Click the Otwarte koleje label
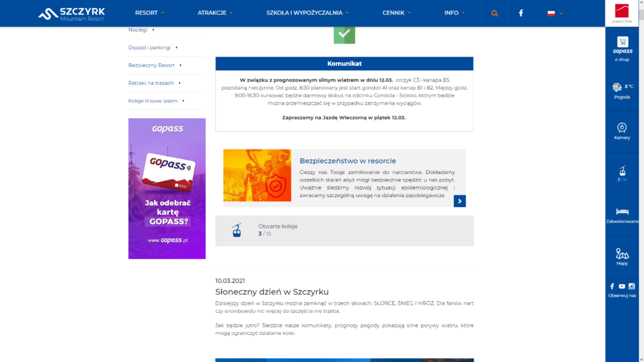The width and height of the screenshot is (644, 362). [278, 226]
